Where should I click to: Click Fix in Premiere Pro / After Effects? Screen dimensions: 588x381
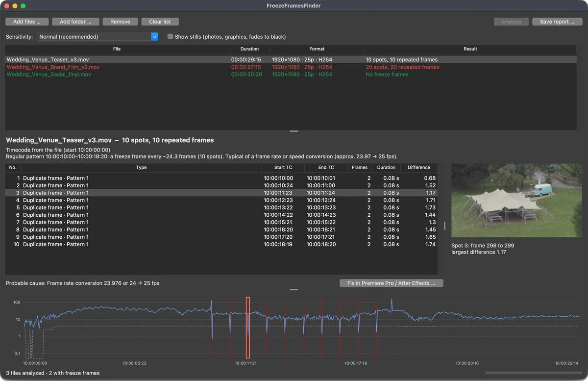click(x=391, y=283)
